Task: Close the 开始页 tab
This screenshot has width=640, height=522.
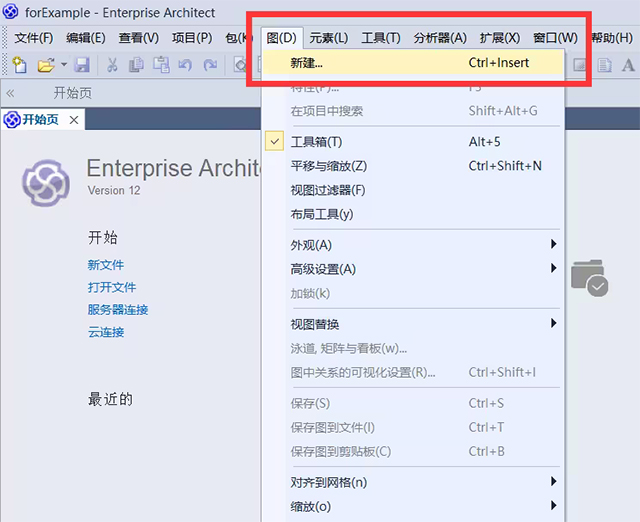Action: [74, 120]
